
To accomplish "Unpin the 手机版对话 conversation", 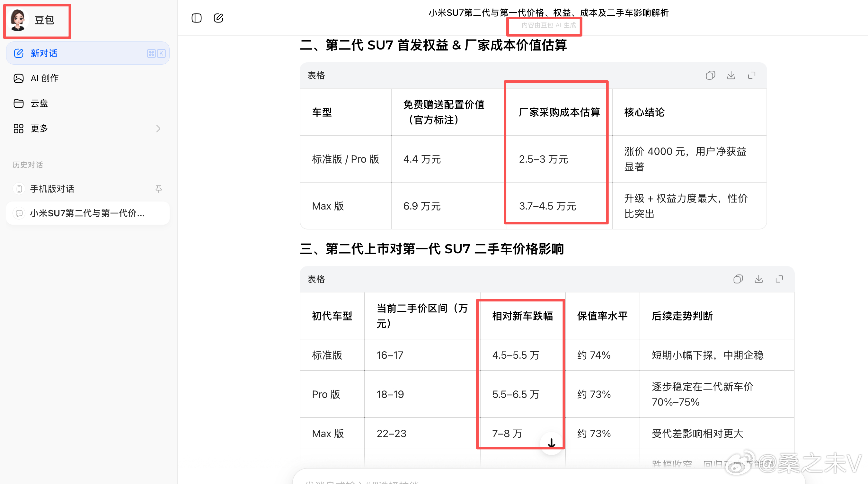I will pyautogui.click(x=158, y=189).
